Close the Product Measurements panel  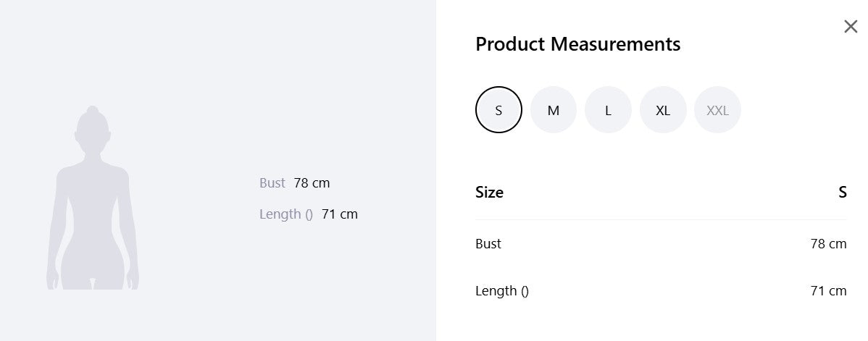[851, 26]
